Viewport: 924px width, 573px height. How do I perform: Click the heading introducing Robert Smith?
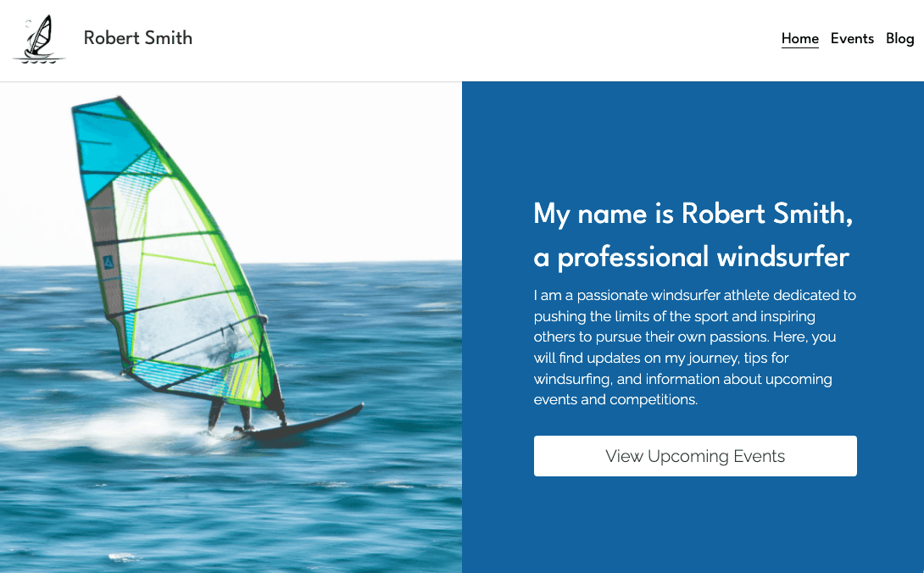[692, 235]
